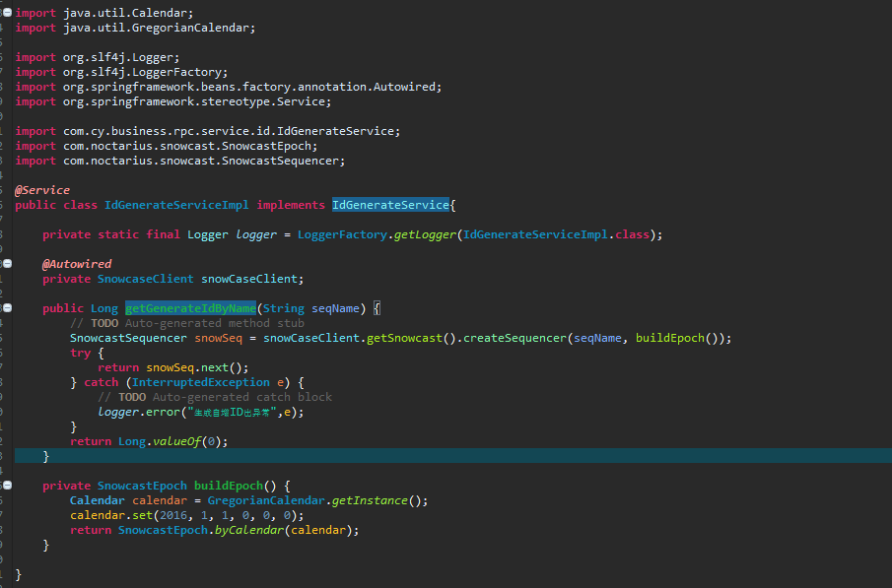This screenshot has width=892, height=588.
Task: Click the logger.error call
Action: (139, 412)
